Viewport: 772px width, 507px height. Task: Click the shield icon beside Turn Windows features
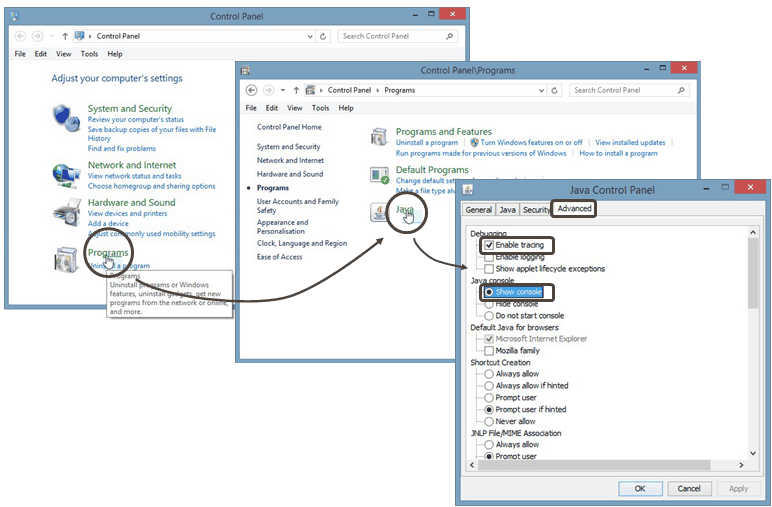[x=474, y=142]
